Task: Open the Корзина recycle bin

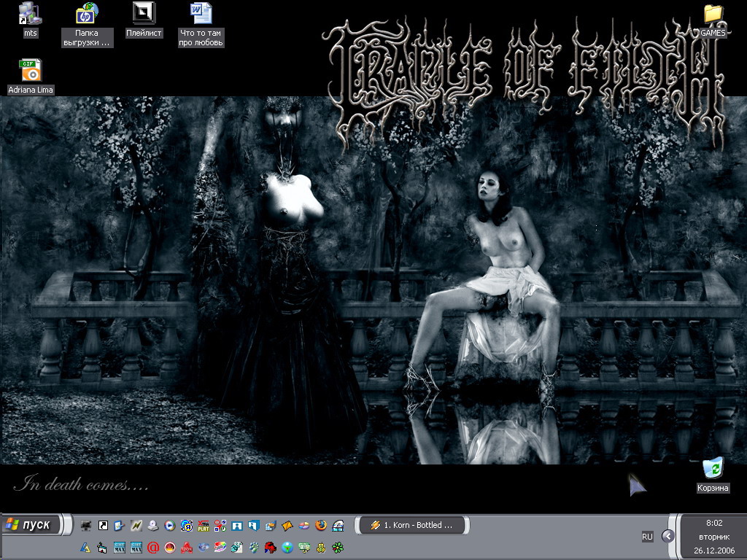Action: (x=713, y=467)
